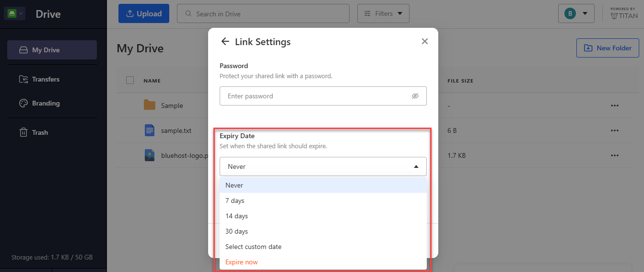This screenshot has width=644, height=272.
Task: Click the FILE SIZE column header
Action: (x=460, y=81)
